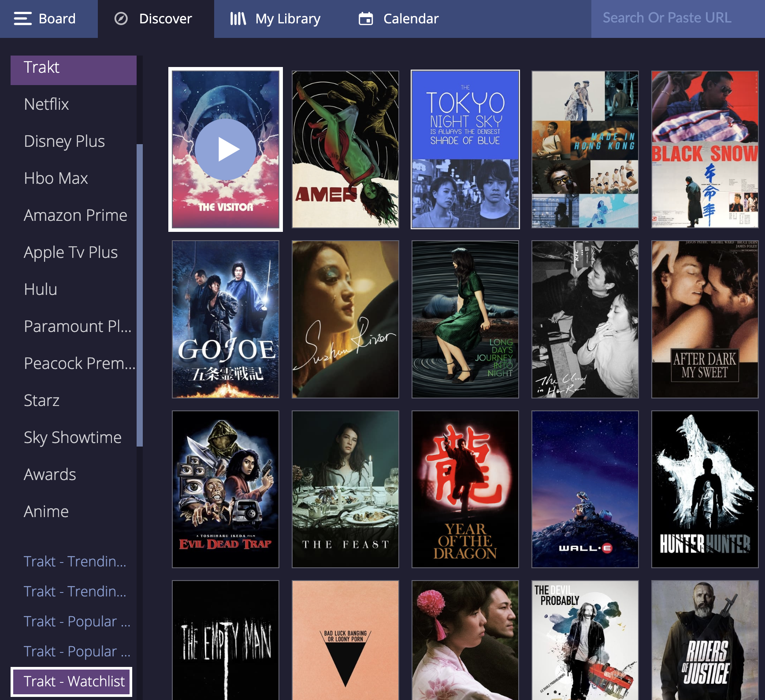Open Long Day's Journey Into Night poster

465,320
